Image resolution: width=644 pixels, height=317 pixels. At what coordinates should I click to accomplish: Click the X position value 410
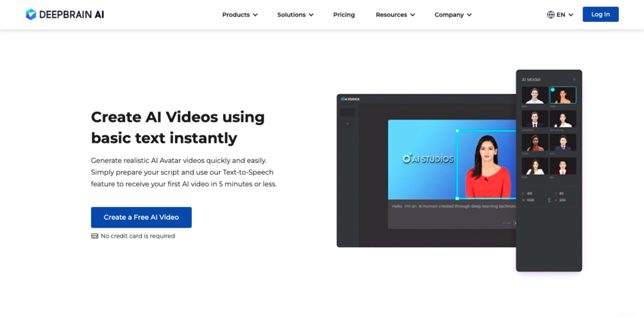[530, 193]
